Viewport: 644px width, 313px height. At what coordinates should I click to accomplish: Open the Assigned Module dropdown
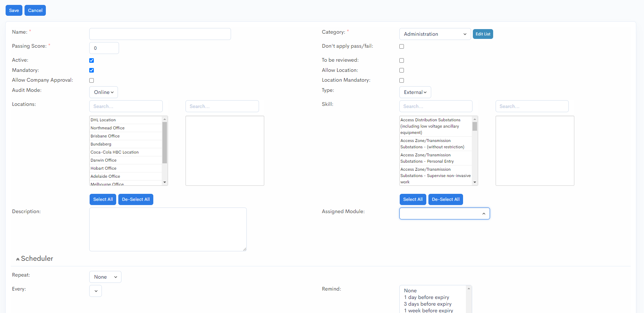(444, 213)
